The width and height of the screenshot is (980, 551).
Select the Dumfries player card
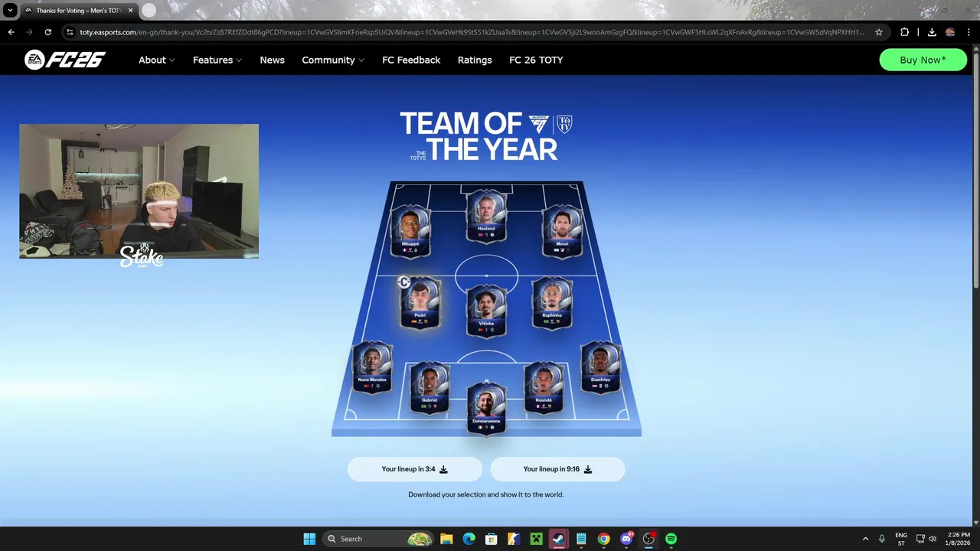click(x=601, y=367)
